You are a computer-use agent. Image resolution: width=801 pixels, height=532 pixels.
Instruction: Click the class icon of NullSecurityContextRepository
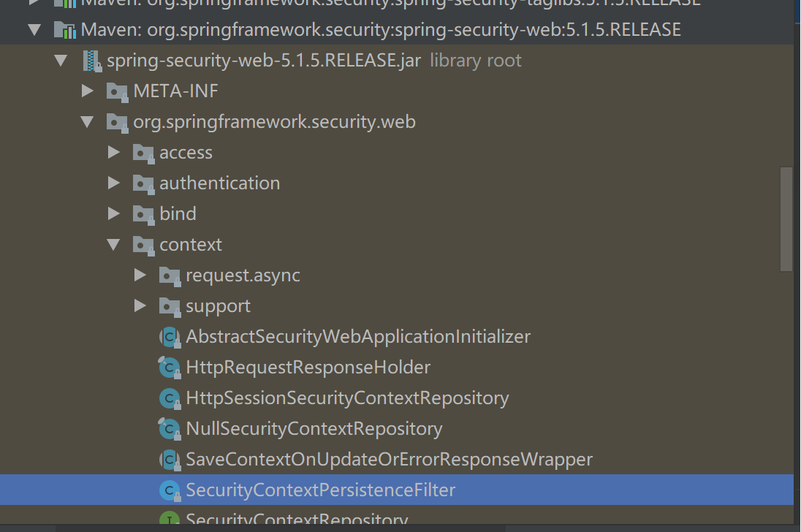coord(169,429)
